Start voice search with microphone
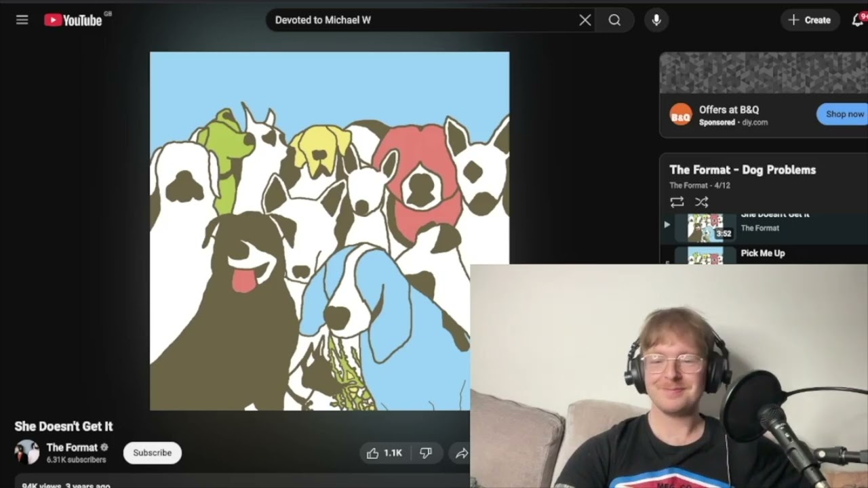Viewport: 868px width, 488px height. pyautogui.click(x=656, y=20)
